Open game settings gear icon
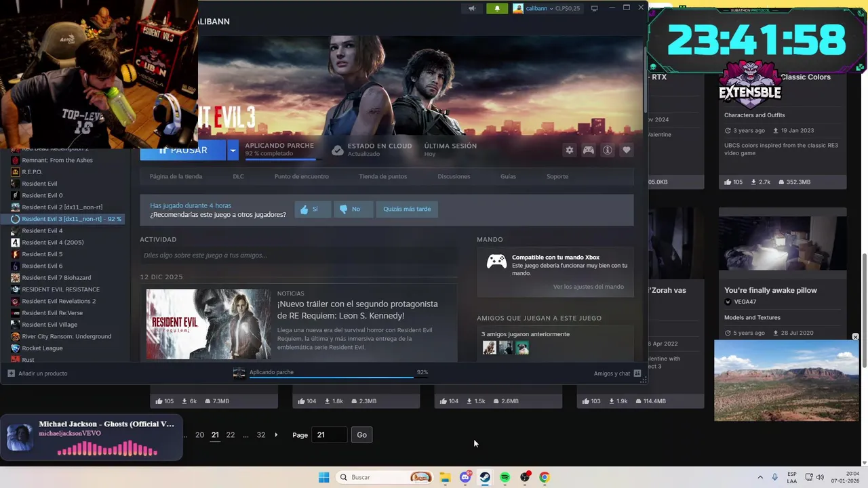Viewport: 868px width, 488px height. (x=570, y=150)
